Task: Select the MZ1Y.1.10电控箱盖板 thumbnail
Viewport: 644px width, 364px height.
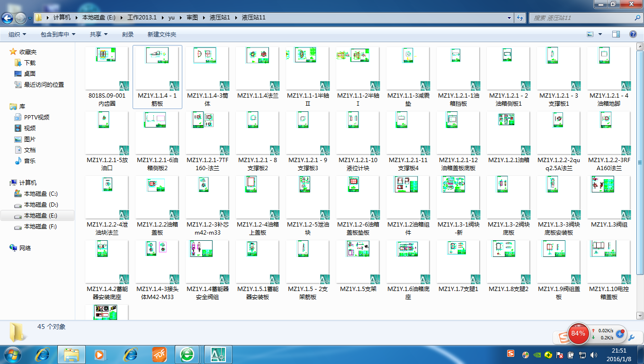Action: tap(609, 262)
